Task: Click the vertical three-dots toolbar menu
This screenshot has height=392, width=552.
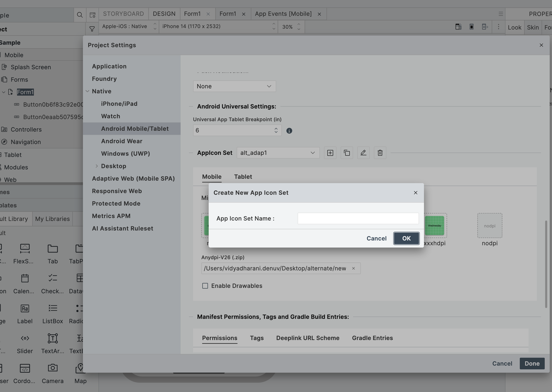Action: [498, 27]
